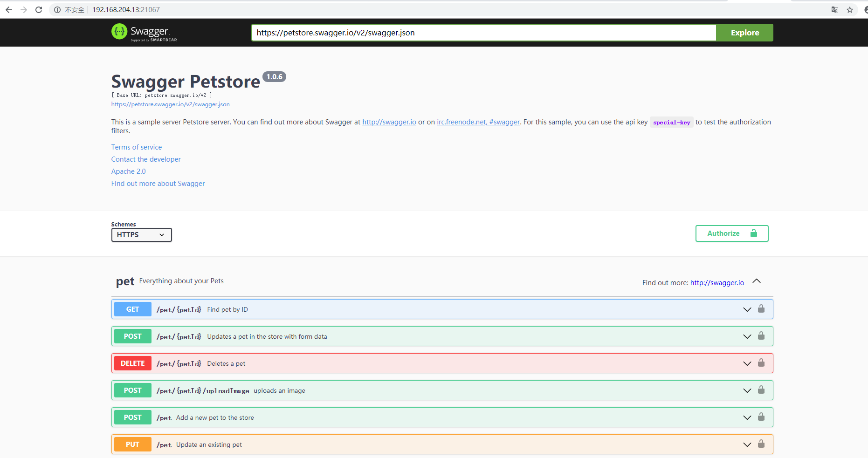The height and width of the screenshot is (458, 868).
Task: Open the Schemes HTTPS dropdown
Action: [141, 235]
